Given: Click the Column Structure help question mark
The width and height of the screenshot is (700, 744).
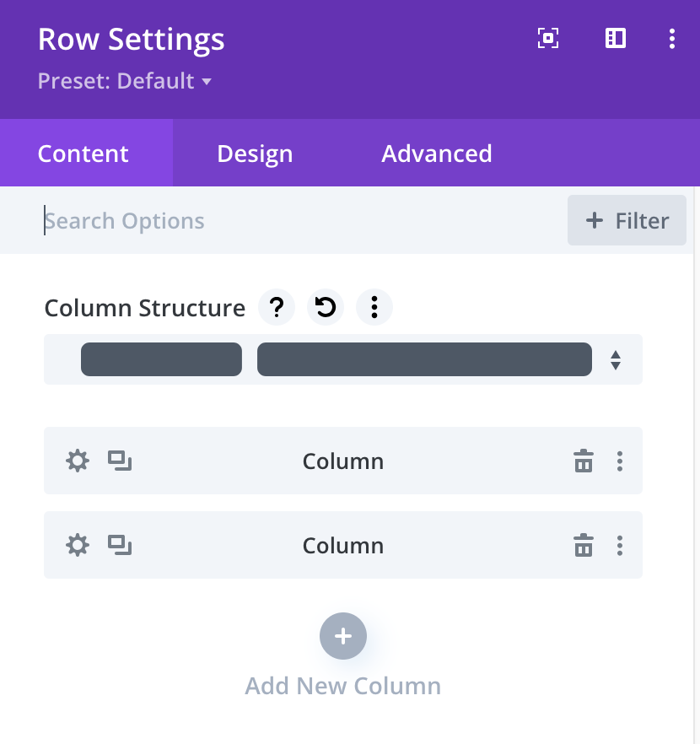Looking at the screenshot, I should pos(277,309).
